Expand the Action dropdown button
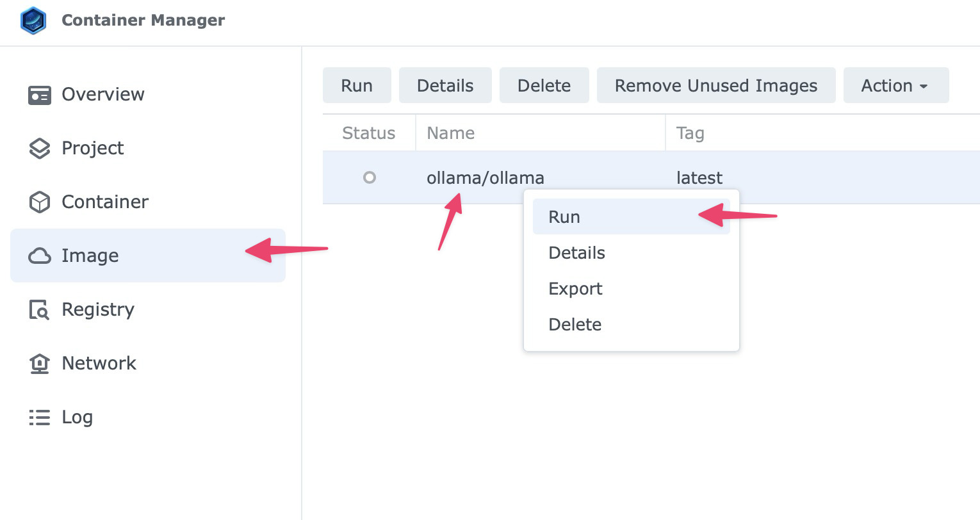Image resolution: width=980 pixels, height=520 pixels. (895, 86)
